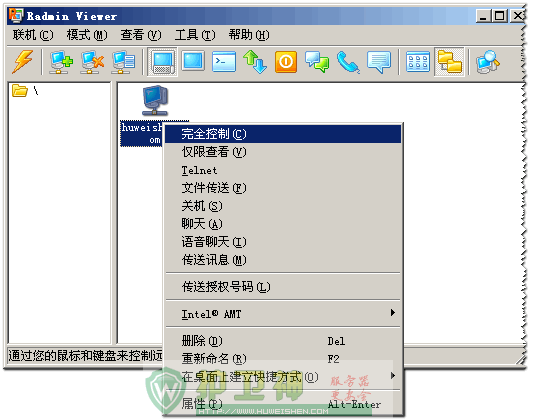Choose 聊天(A) from context menu

tap(283, 224)
